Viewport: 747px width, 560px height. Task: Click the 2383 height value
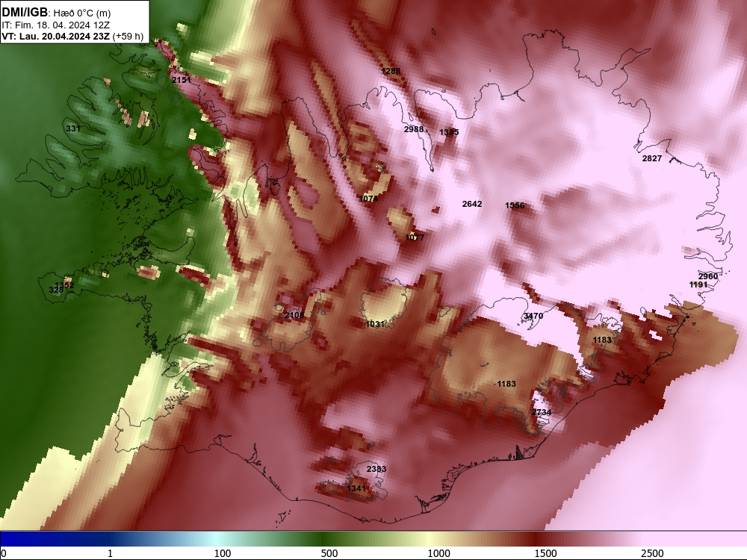[376, 469]
